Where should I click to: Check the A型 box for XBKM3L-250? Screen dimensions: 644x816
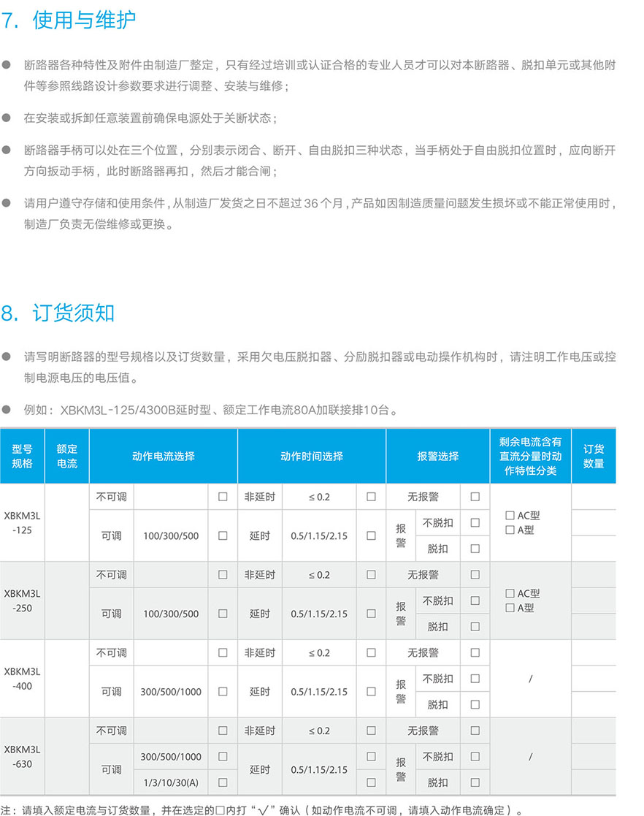pyautogui.click(x=510, y=608)
